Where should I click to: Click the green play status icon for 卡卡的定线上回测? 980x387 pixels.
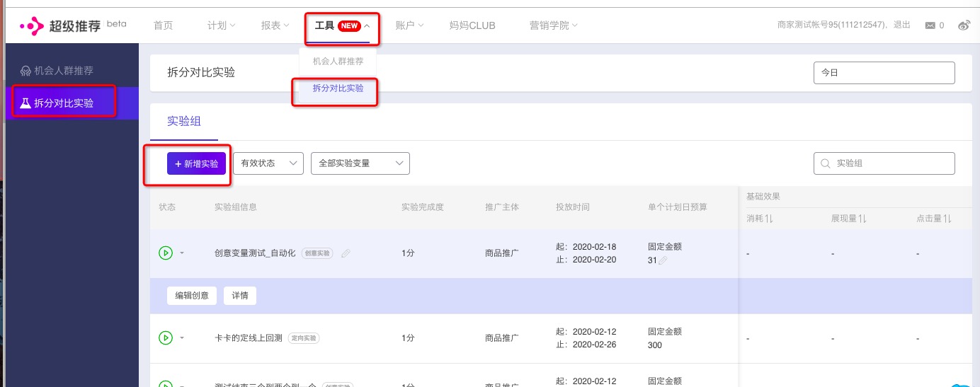[x=166, y=338]
